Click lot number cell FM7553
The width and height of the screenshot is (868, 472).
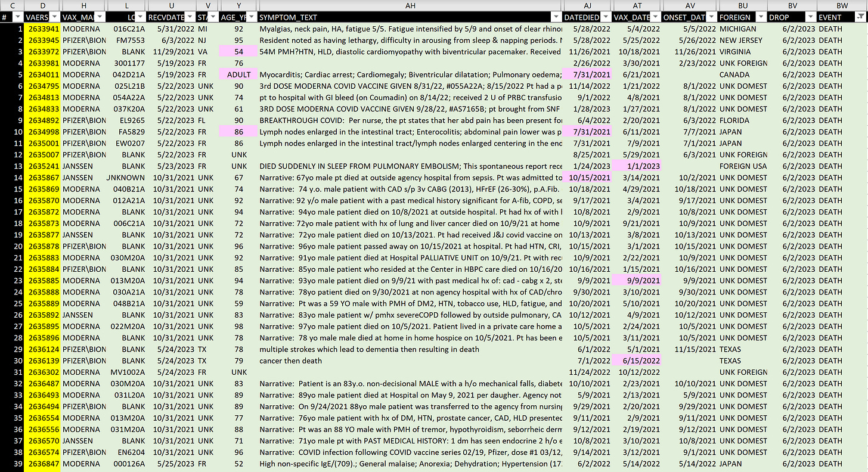125,41
